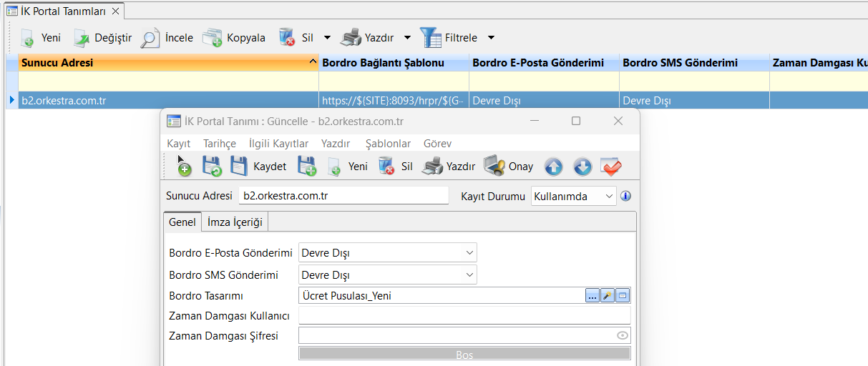This screenshot has height=366, width=868.
Task: Go to previous record with blue up arrow
Action: [x=553, y=167]
